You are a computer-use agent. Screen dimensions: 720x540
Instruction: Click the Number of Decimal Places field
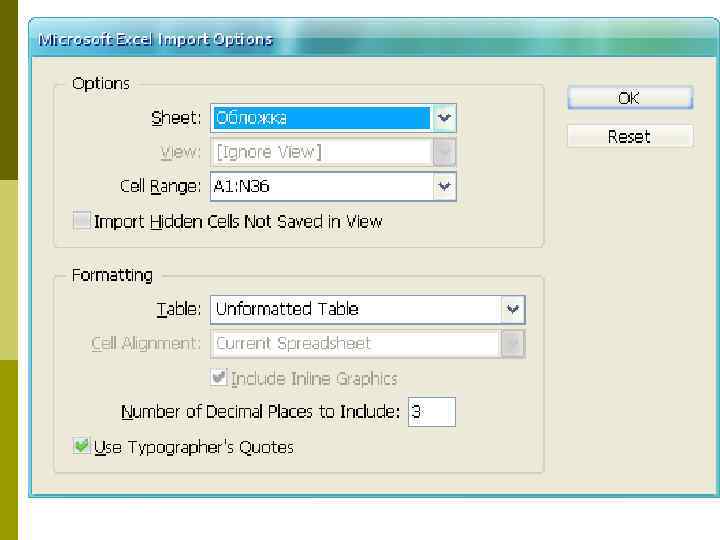point(432,412)
